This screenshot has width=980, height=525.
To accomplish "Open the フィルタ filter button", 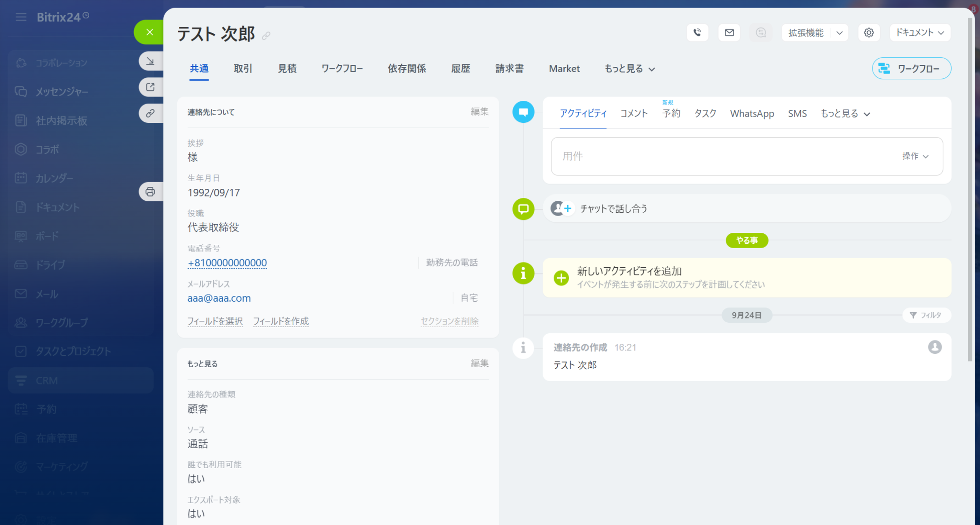I will 926,315.
